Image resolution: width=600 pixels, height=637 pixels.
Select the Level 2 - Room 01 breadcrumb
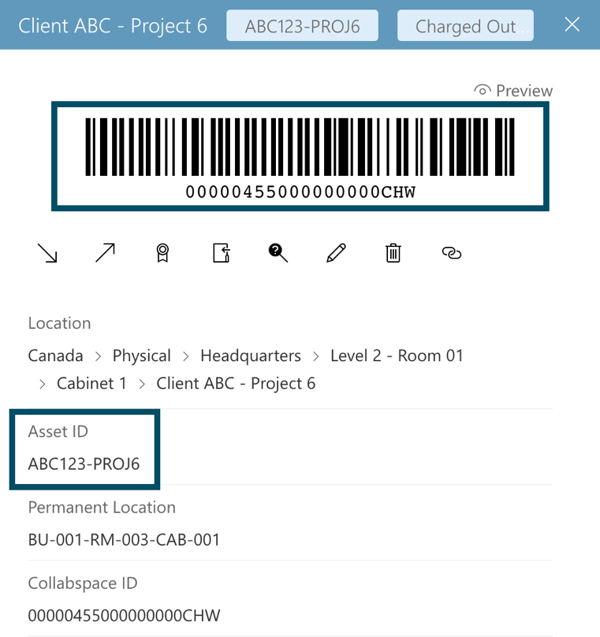pos(397,356)
